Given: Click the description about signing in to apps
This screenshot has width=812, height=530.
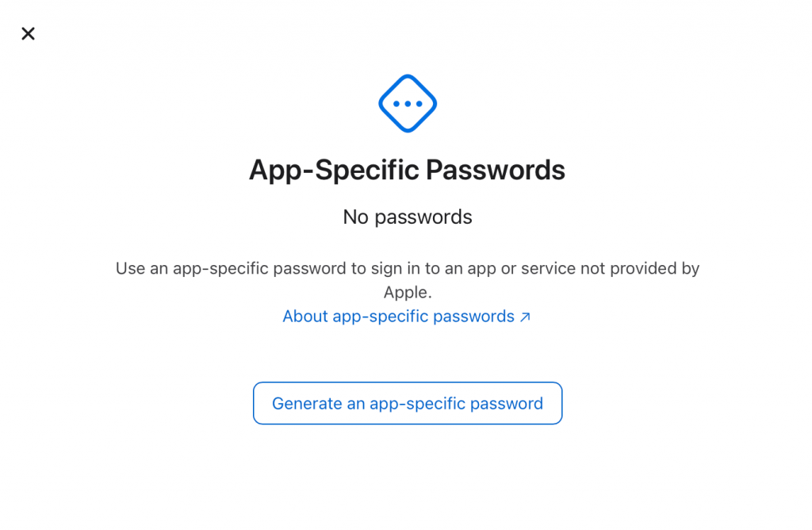Looking at the screenshot, I should pos(407,279).
